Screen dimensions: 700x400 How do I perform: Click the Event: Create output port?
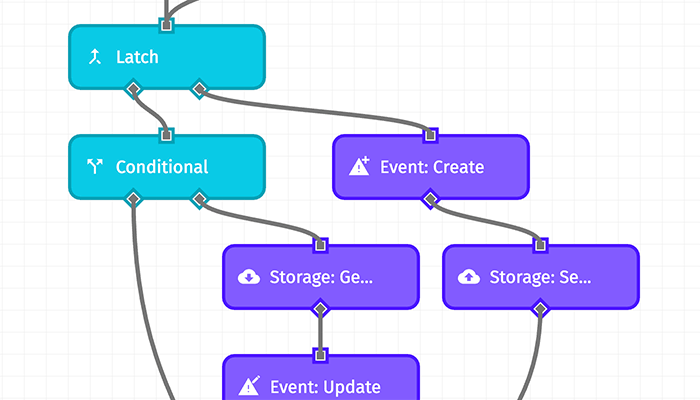point(430,199)
